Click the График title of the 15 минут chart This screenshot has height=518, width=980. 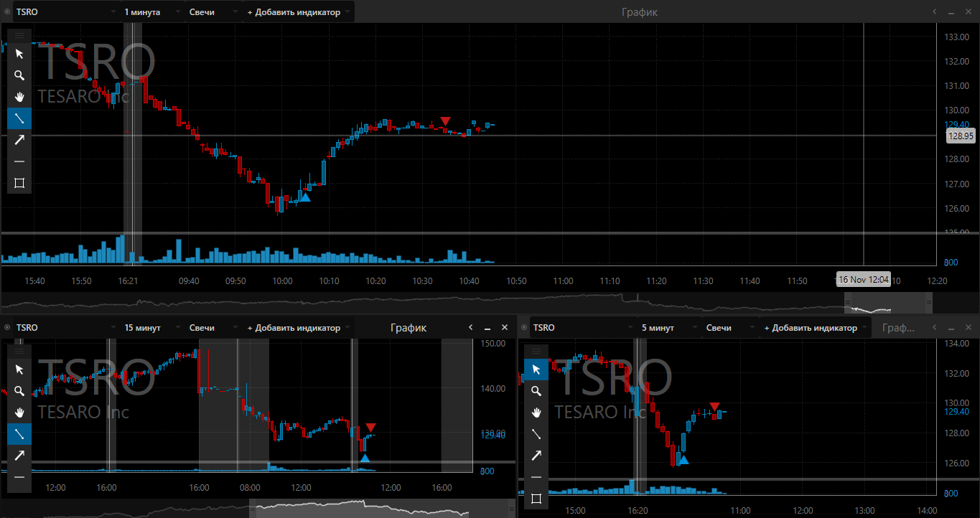(409, 328)
